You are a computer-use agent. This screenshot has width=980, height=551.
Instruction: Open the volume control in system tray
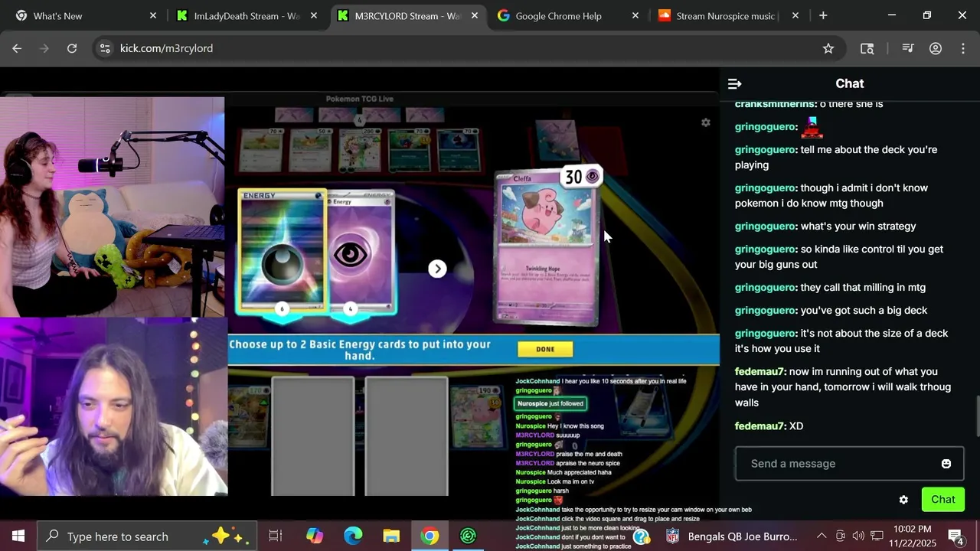(x=858, y=536)
